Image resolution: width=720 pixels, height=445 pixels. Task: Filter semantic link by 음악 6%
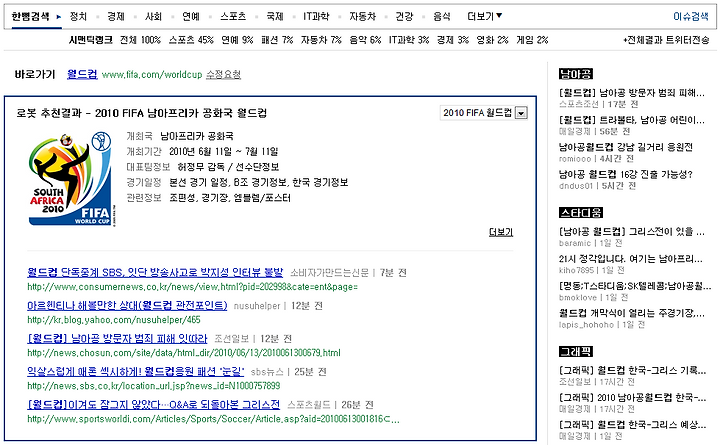coord(365,40)
